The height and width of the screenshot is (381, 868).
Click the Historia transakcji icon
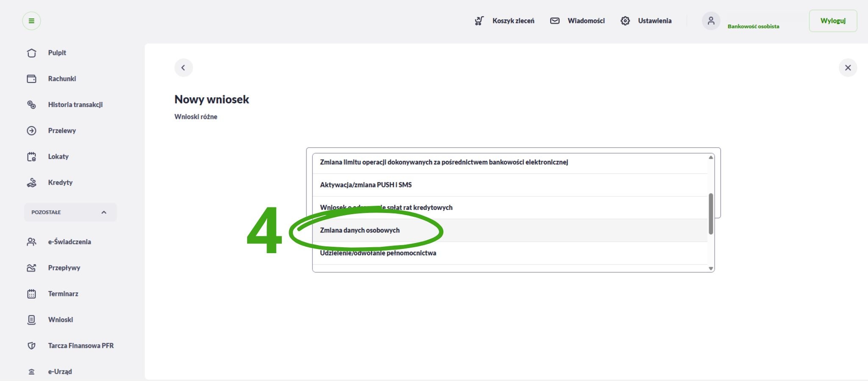coord(31,105)
